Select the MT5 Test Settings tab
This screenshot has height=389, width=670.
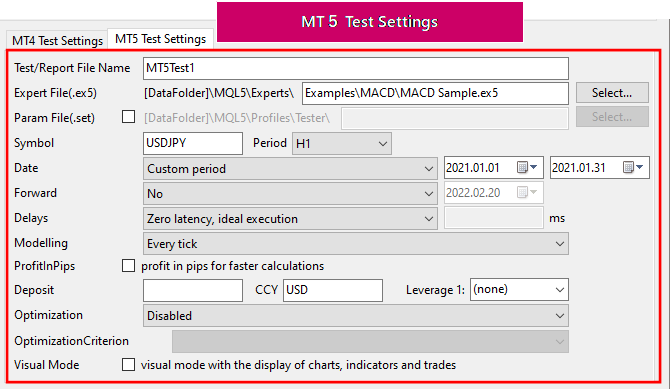coord(160,39)
